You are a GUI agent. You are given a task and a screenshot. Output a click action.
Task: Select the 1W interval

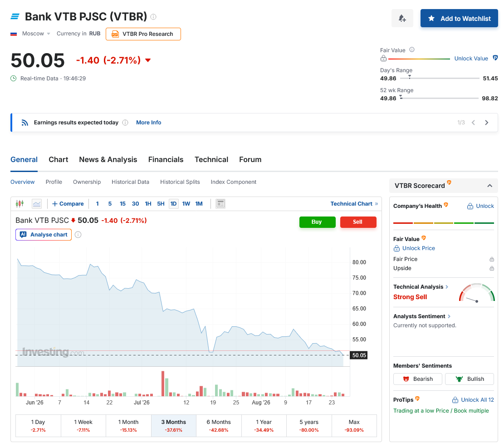186,204
